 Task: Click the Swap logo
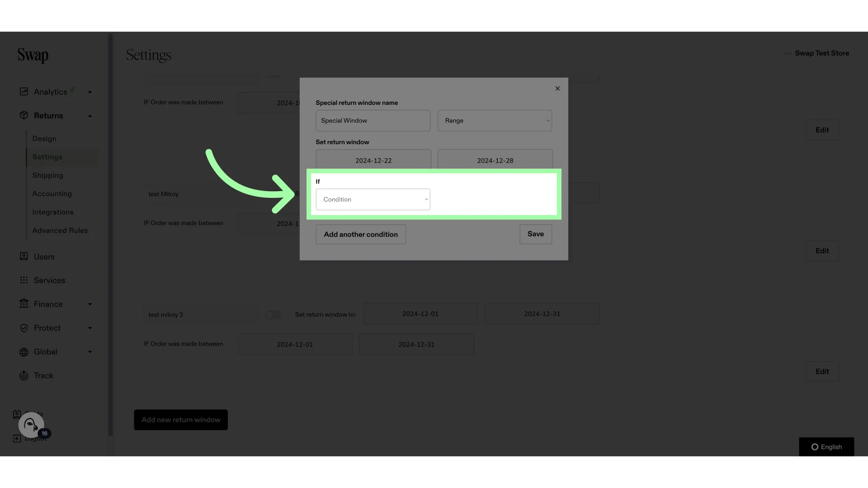point(33,55)
